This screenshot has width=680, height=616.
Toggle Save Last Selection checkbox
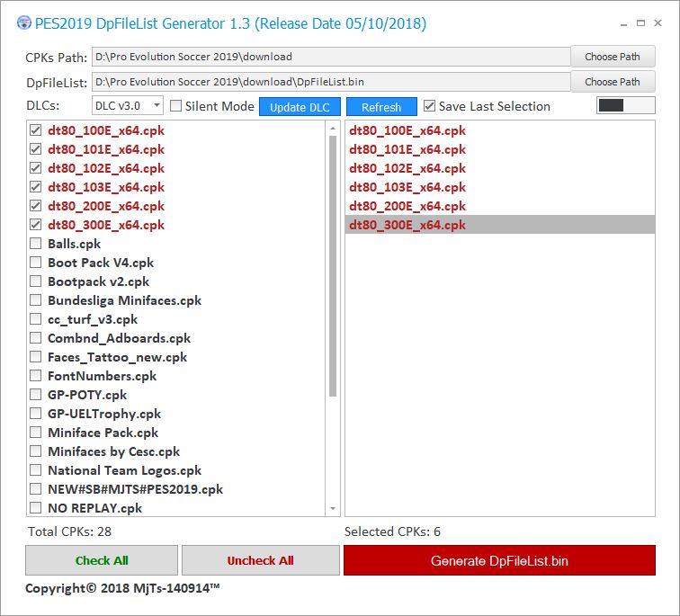pos(429,106)
